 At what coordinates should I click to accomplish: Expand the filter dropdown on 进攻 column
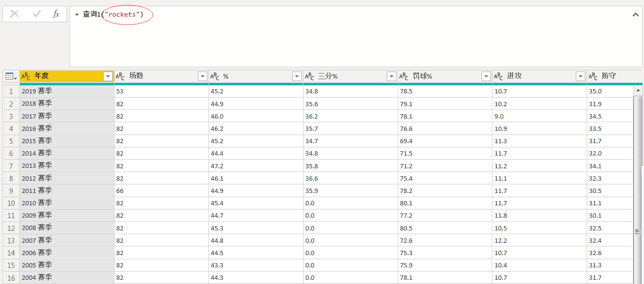pyautogui.click(x=581, y=76)
